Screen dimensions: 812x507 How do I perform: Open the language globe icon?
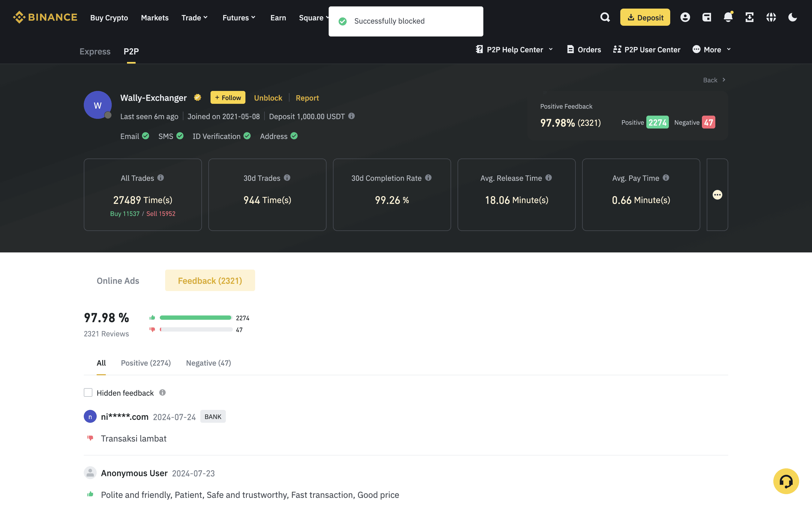[771, 17]
